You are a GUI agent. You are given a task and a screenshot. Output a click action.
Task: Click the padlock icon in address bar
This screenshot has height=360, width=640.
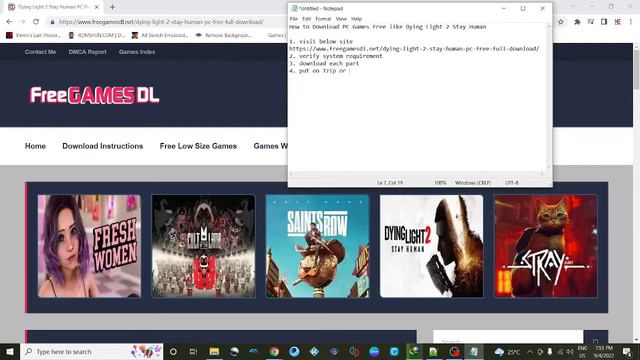pos(52,22)
